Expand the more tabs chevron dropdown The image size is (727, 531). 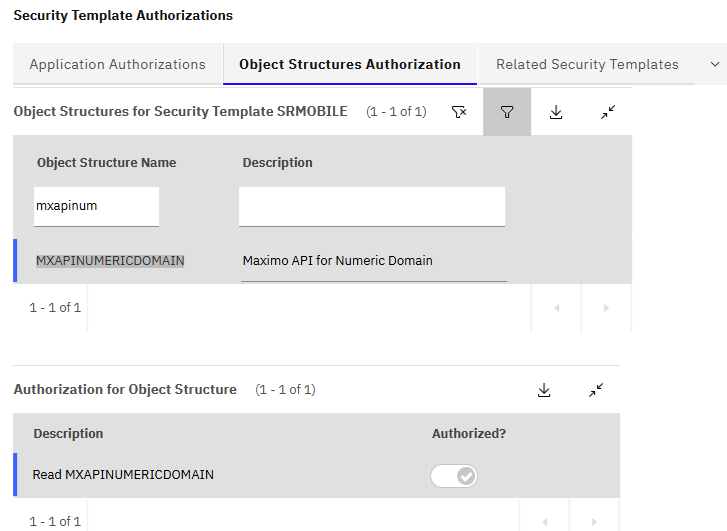pyautogui.click(x=714, y=64)
